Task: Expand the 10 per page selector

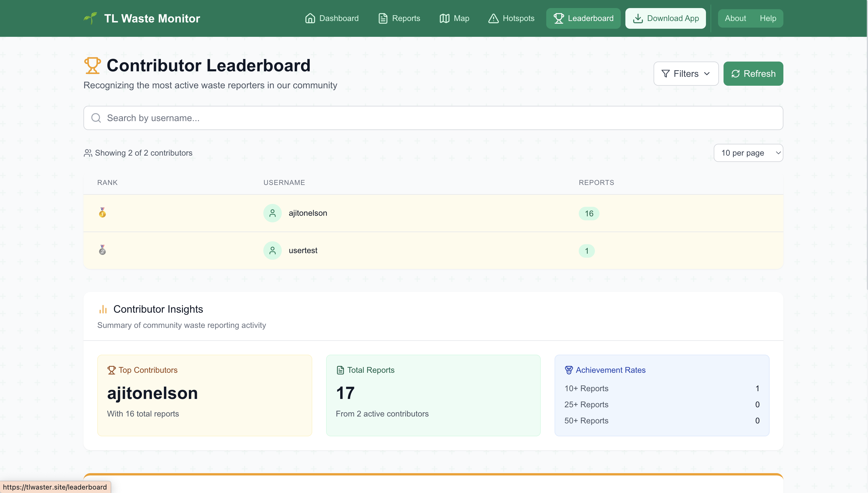Action: (748, 153)
